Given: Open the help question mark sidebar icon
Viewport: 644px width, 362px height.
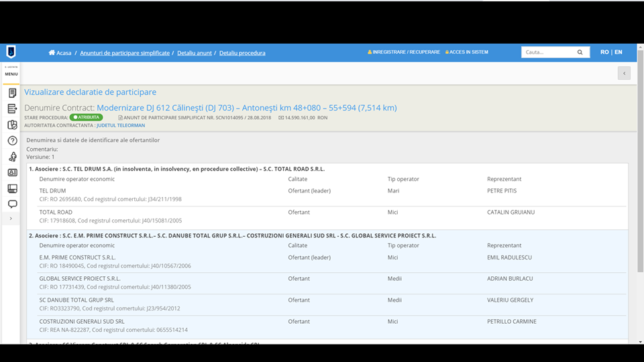Looking at the screenshot, I should click(x=12, y=141).
